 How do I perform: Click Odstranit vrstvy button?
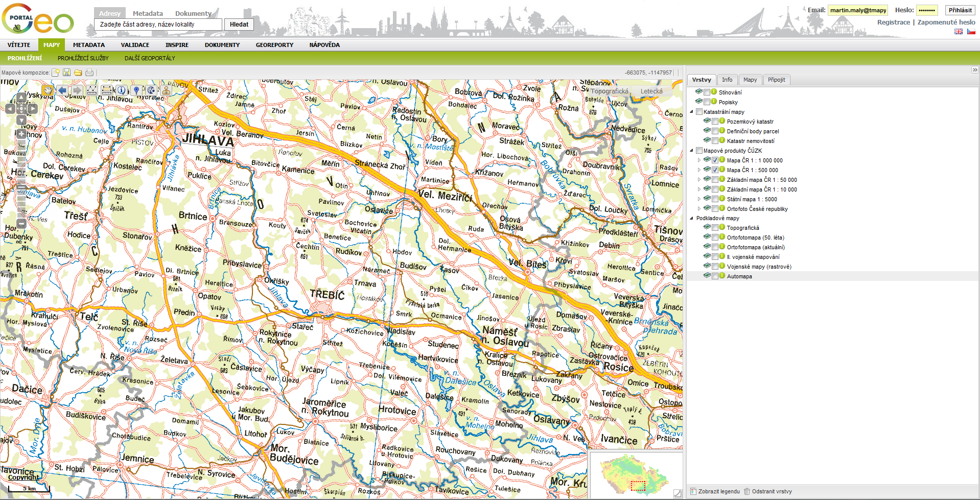pos(768,491)
